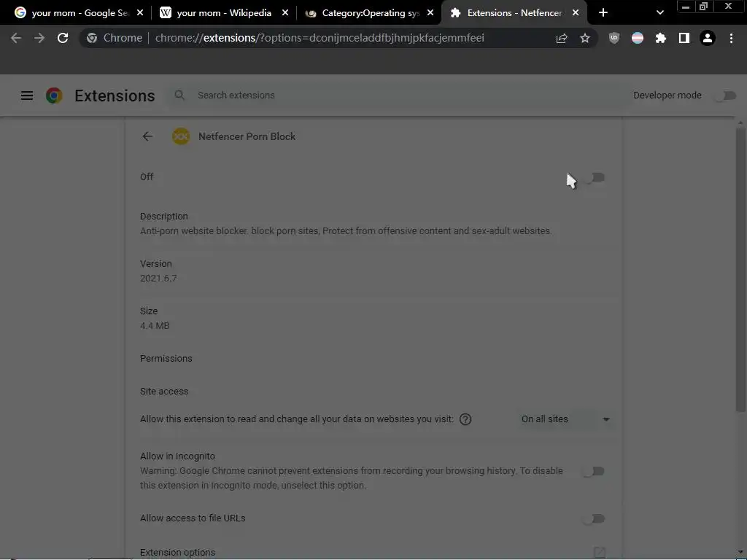
Task: Open extension options external link icon
Action: coord(600,553)
